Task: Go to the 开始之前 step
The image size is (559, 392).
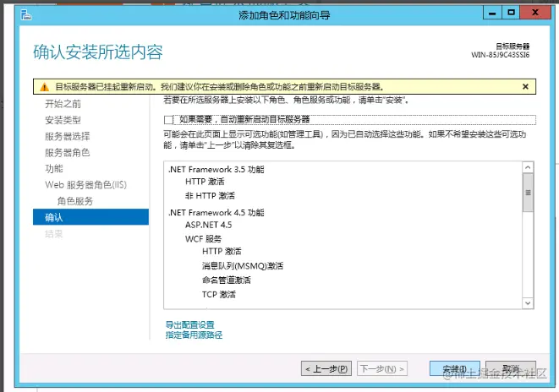Action: point(63,104)
